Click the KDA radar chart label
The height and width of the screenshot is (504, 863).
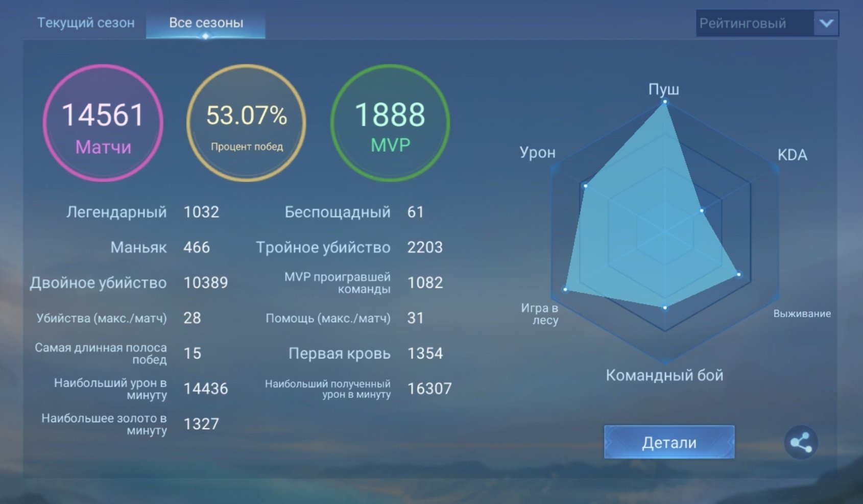point(792,155)
